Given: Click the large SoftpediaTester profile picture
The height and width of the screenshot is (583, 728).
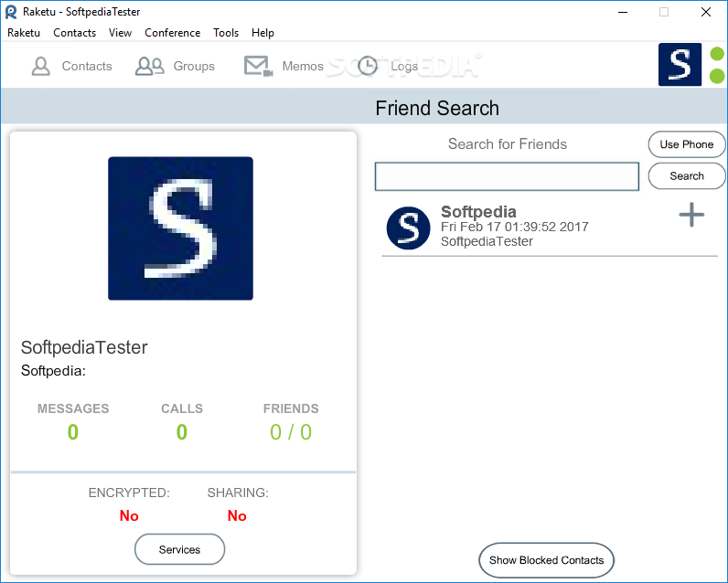Looking at the screenshot, I should point(180,228).
